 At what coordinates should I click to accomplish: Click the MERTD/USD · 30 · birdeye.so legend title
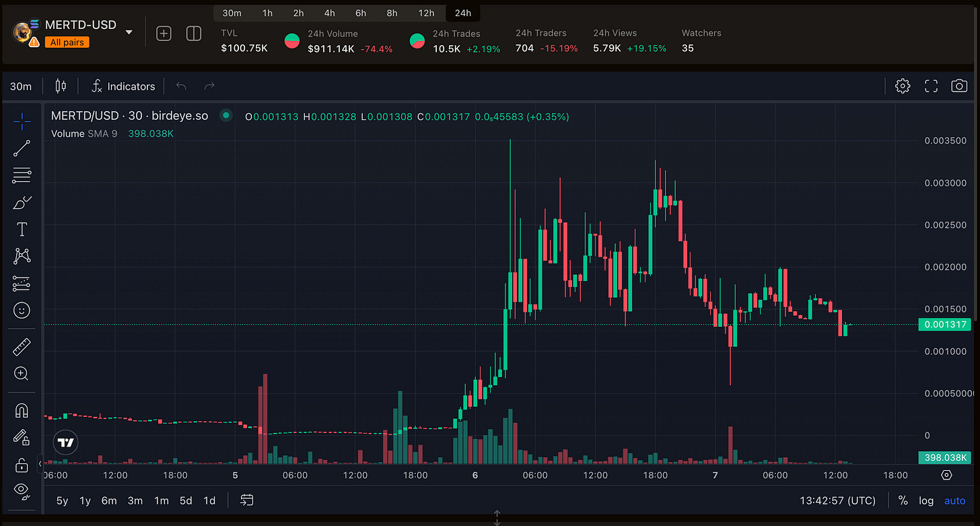point(130,116)
